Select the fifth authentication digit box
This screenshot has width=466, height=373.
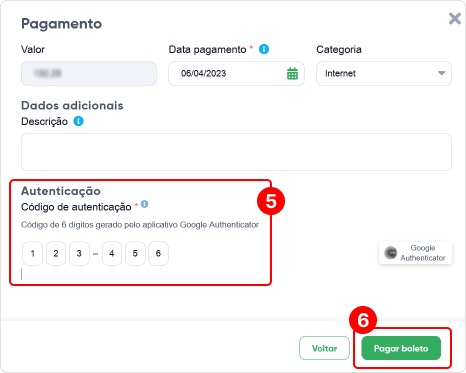tap(135, 254)
